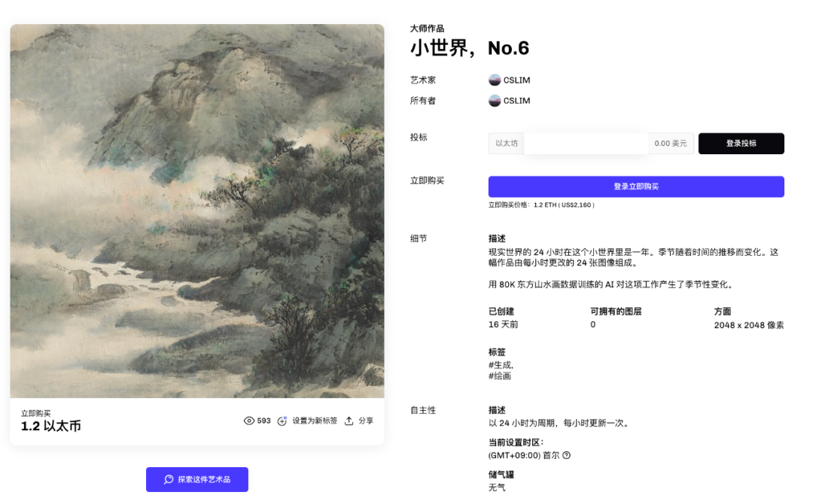Click the 登录立即购买 blue button

click(636, 187)
